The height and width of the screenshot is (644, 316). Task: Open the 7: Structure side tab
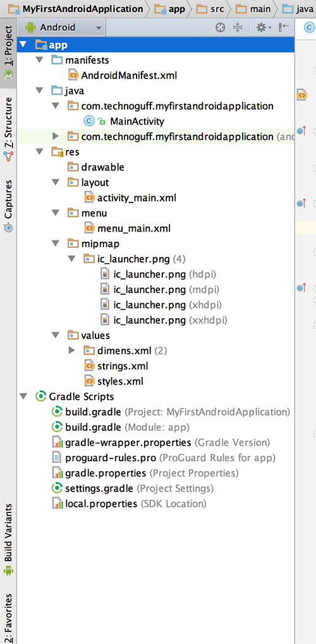[x=8, y=129]
